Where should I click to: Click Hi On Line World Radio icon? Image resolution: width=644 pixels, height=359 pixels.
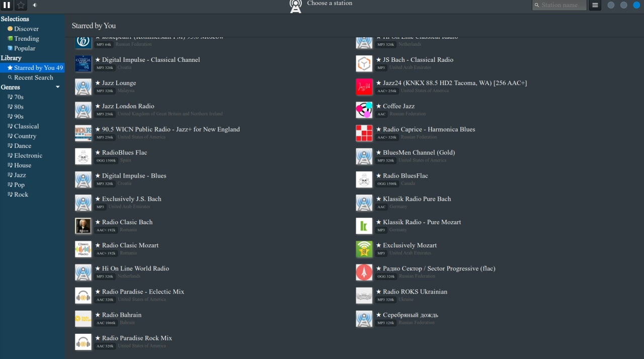tap(84, 273)
